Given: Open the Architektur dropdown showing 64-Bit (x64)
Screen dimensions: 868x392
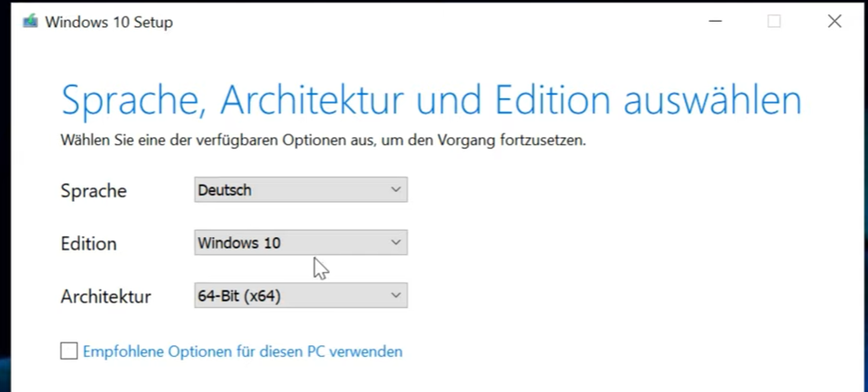Looking at the screenshot, I should [300, 296].
